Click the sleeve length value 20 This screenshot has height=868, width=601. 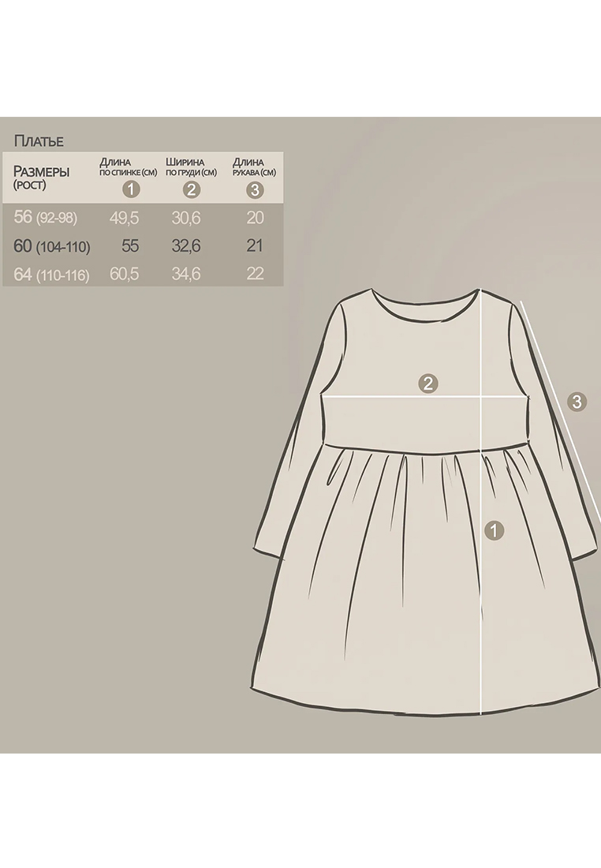(254, 218)
